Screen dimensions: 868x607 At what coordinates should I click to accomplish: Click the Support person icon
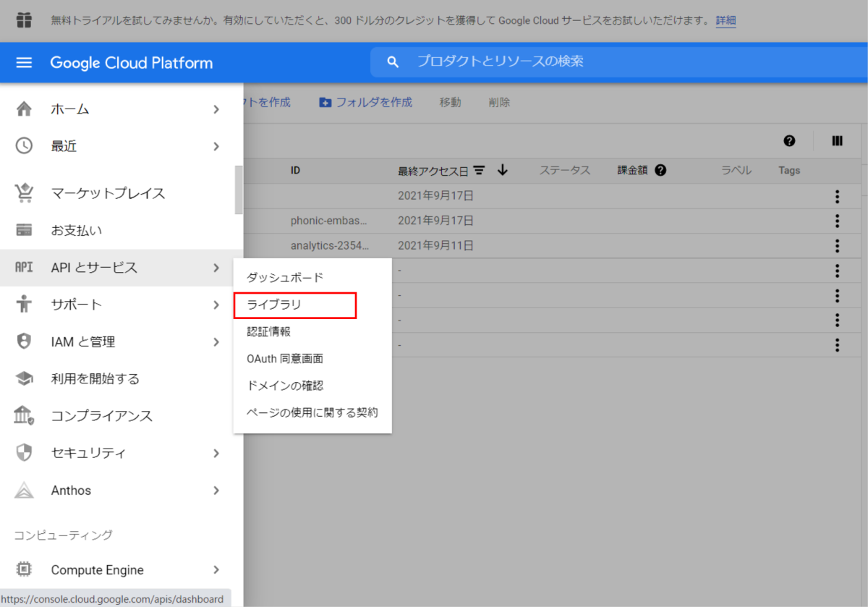coord(24,305)
